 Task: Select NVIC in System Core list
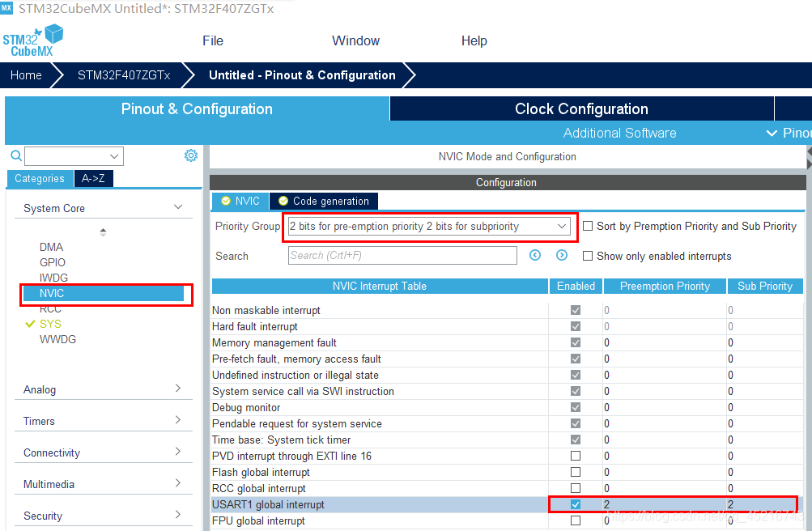tap(103, 294)
